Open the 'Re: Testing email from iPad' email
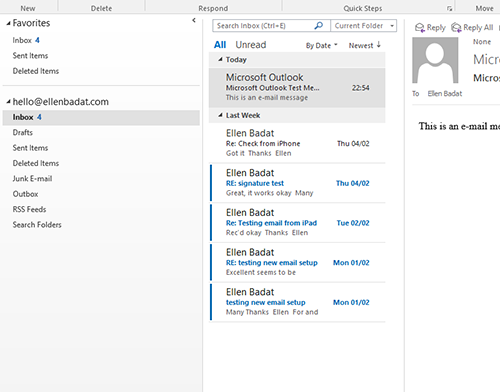This screenshot has width=500, height=392. (x=297, y=222)
